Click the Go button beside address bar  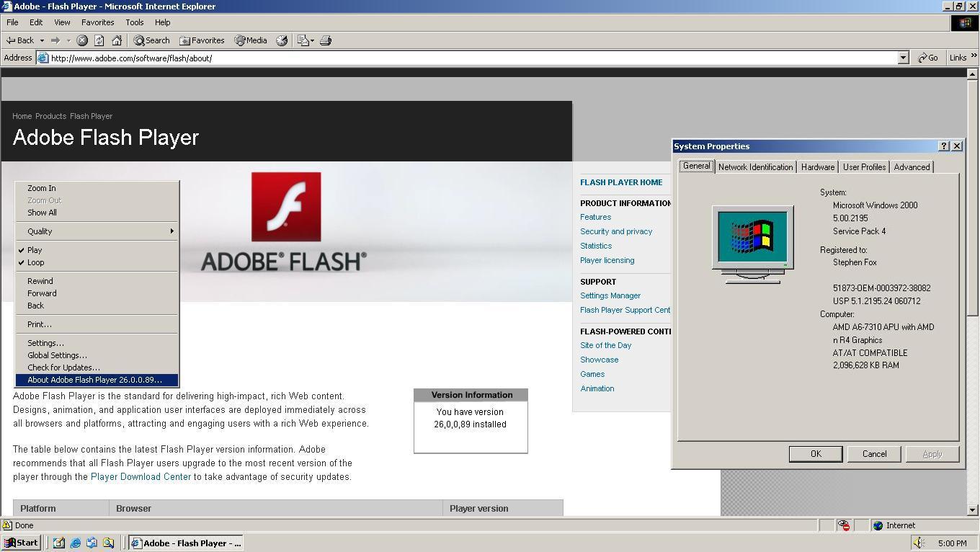pyautogui.click(x=928, y=58)
